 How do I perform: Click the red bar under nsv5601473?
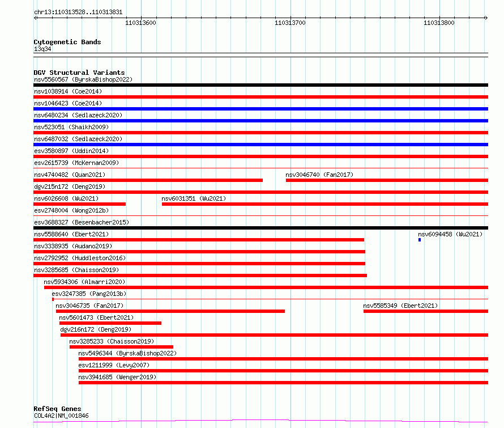pyautogui.click(x=110, y=323)
